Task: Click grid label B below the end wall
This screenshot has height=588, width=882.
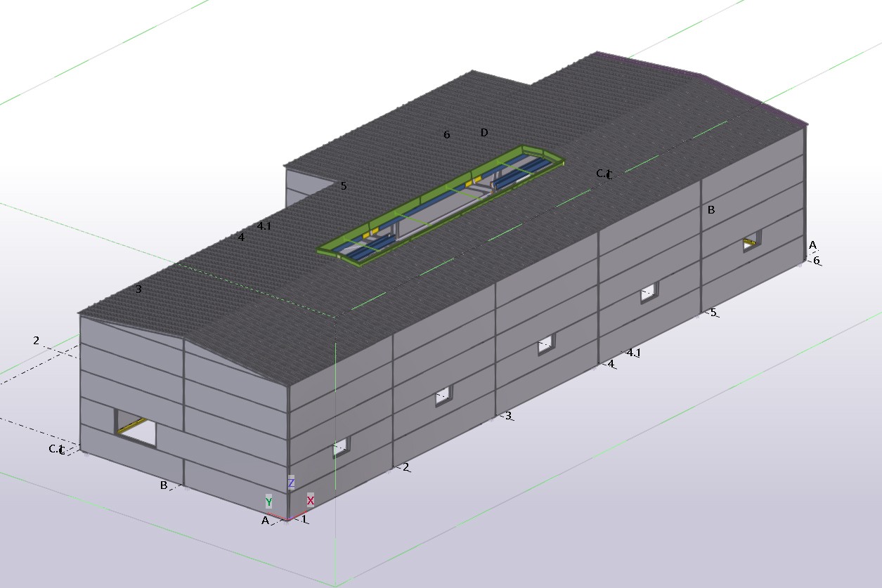Action: pyautogui.click(x=164, y=485)
